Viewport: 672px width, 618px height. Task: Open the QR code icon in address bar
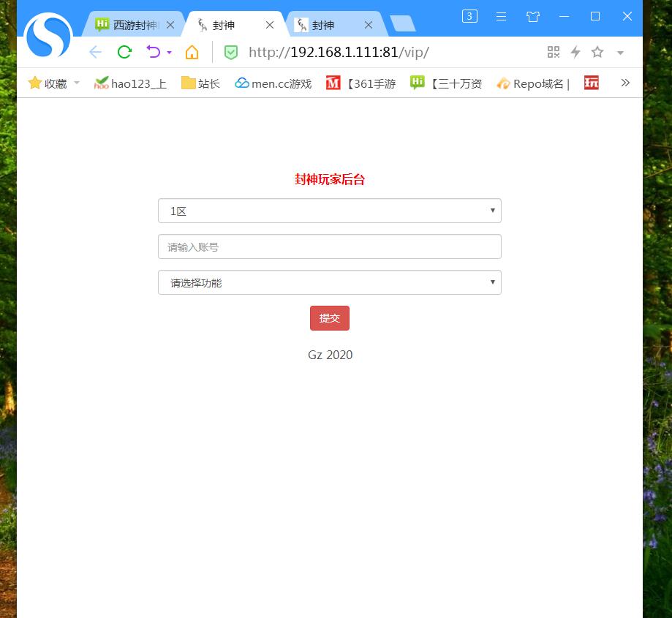click(x=554, y=52)
